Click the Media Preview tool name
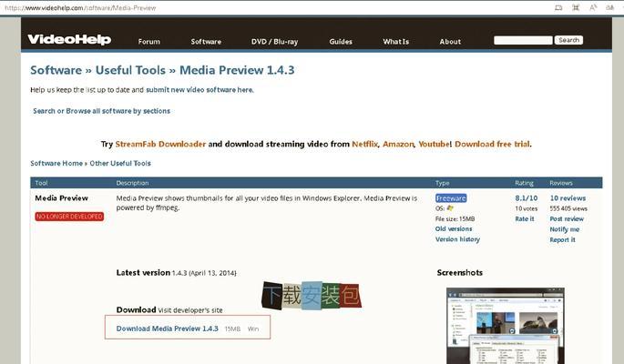 click(61, 197)
